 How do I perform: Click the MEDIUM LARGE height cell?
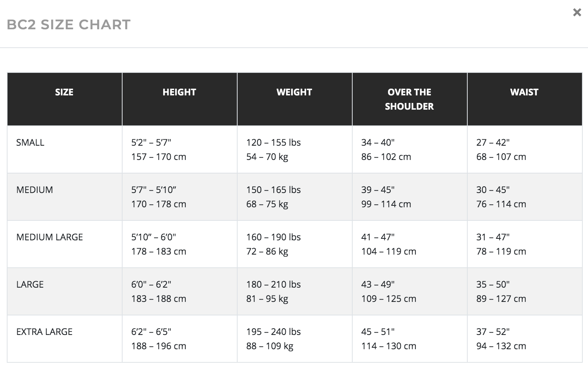pyautogui.click(x=179, y=244)
